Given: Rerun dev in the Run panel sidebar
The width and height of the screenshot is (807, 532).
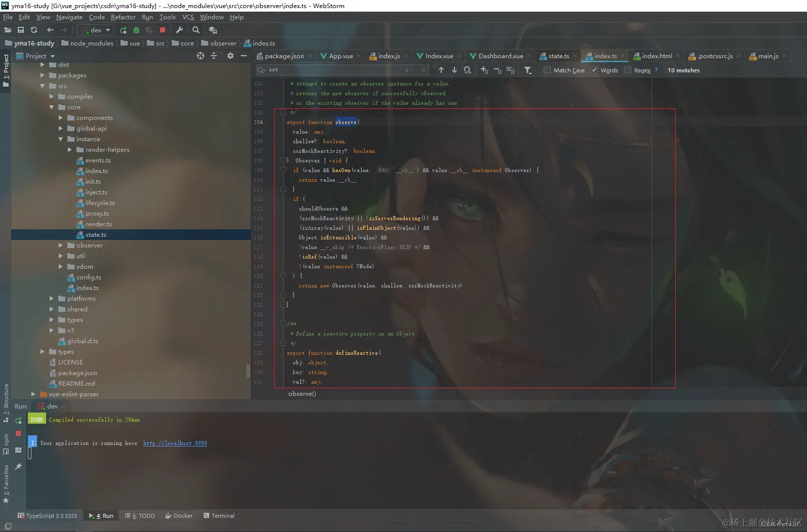Looking at the screenshot, I should point(18,421).
